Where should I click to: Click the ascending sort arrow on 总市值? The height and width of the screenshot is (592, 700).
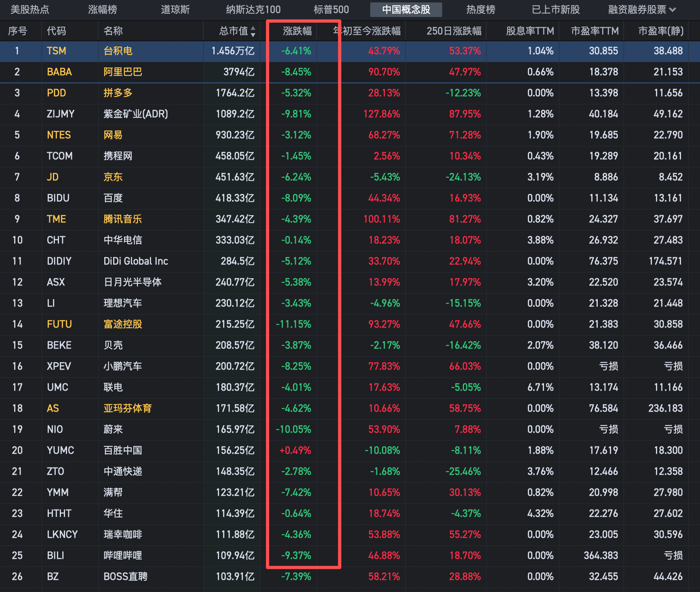tap(254, 28)
